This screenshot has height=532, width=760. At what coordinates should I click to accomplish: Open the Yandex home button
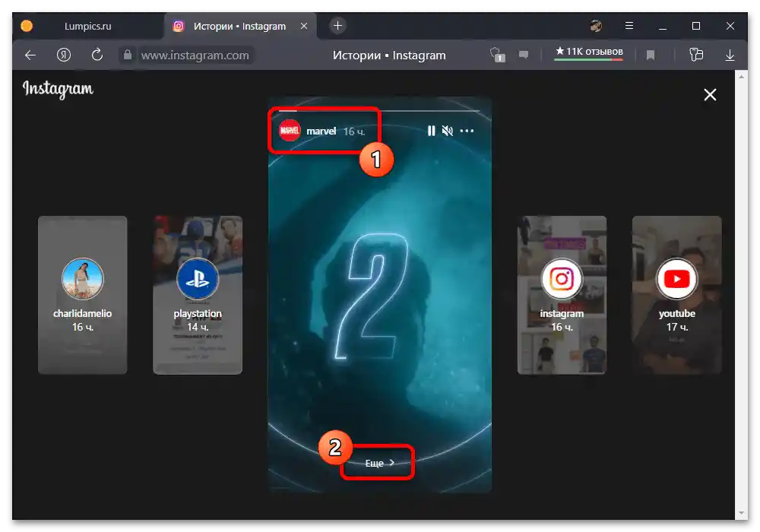click(x=64, y=55)
